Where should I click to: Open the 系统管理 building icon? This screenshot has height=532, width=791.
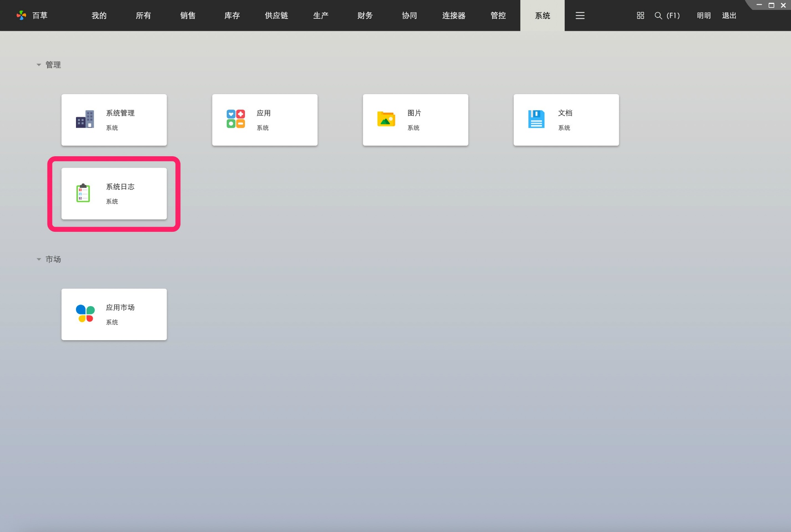click(85, 119)
